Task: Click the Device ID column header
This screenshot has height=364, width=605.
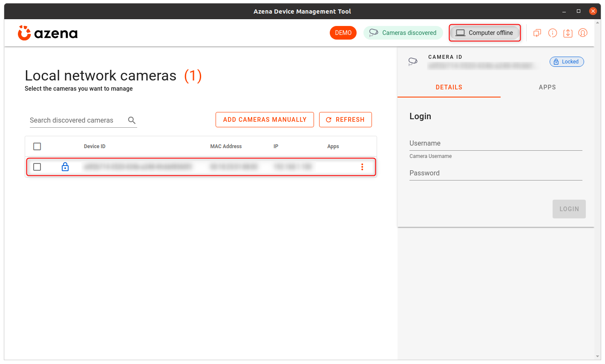Action: [x=95, y=146]
